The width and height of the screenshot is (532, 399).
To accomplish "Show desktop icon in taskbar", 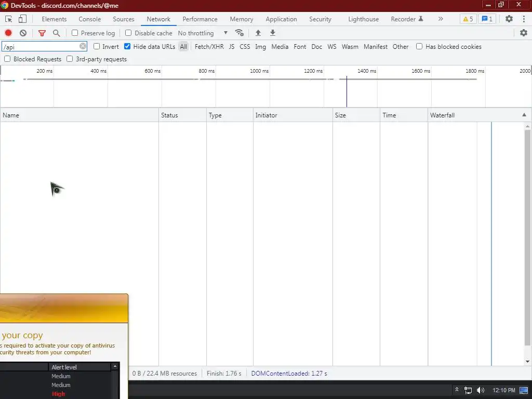I will click(524, 390).
